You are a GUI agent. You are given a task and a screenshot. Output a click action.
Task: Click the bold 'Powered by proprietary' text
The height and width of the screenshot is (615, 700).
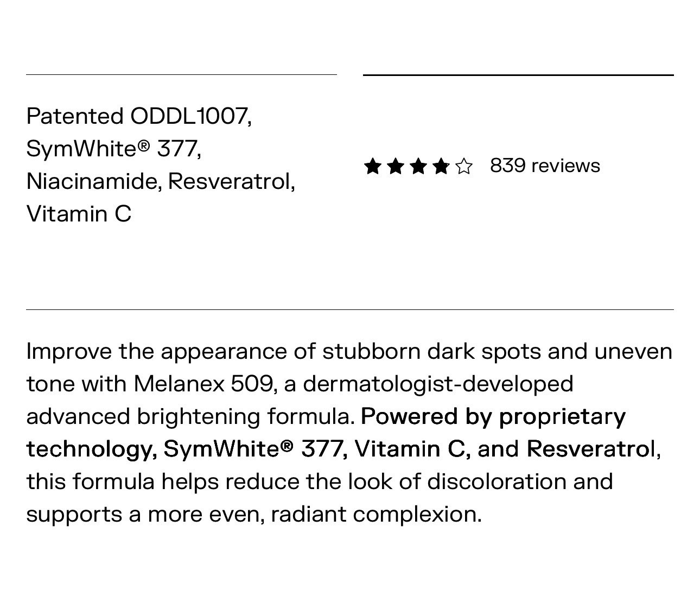493,416
